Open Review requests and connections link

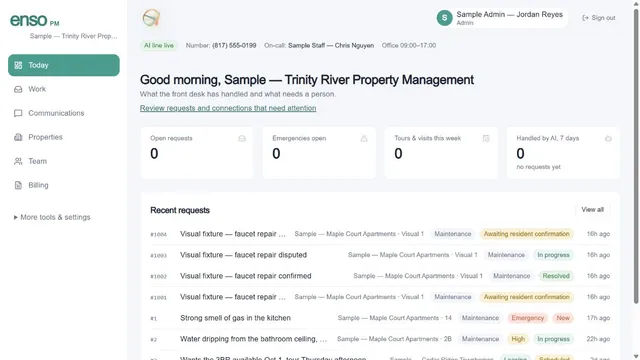pyautogui.click(x=228, y=108)
